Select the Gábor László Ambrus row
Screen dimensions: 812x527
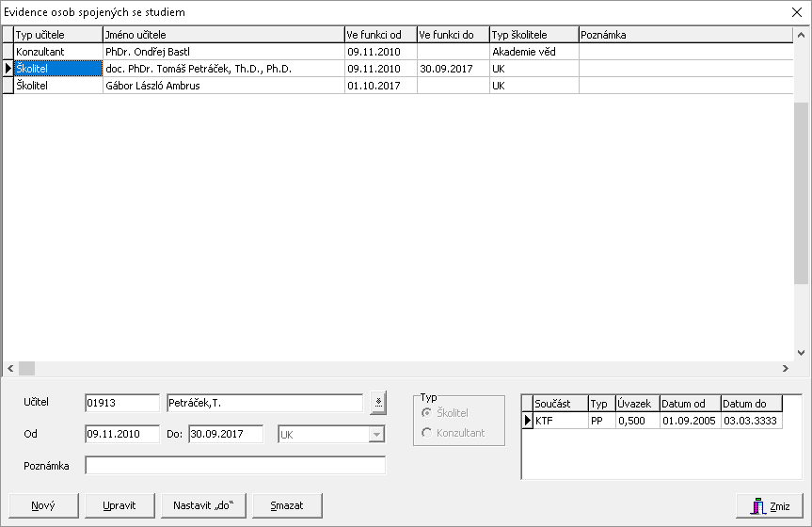click(x=223, y=86)
